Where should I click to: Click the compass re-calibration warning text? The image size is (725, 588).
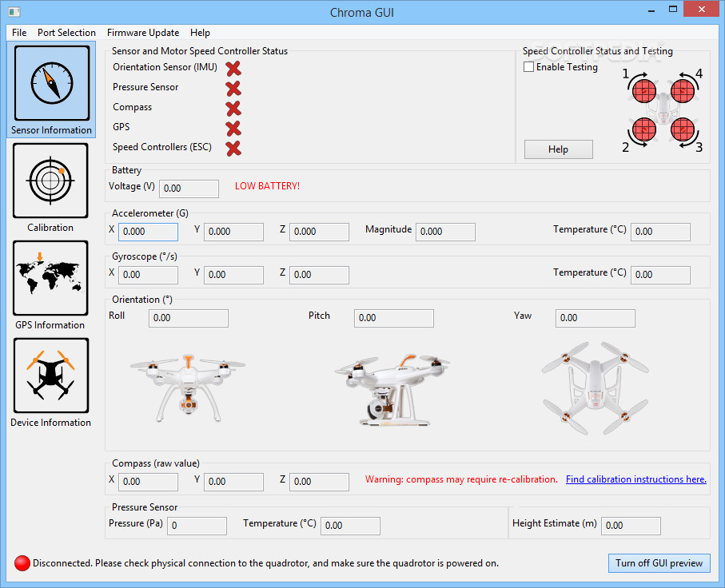pos(461,479)
